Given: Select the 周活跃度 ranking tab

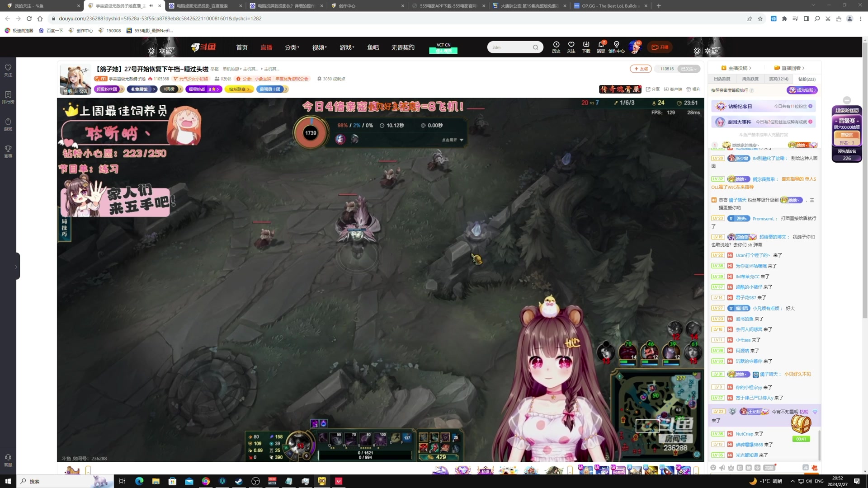Looking at the screenshot, I should point(750,79).
